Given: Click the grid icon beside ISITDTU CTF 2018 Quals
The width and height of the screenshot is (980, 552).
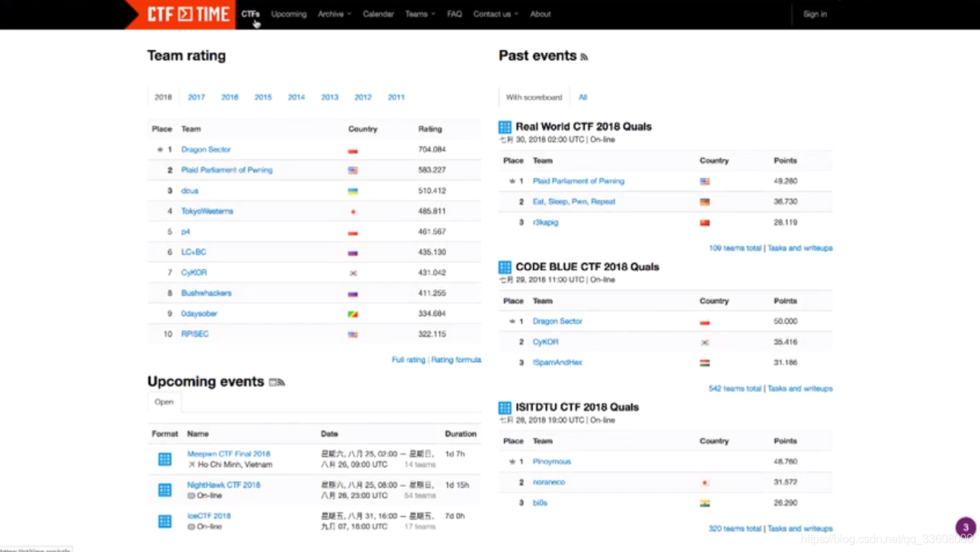Looking at the screenshot, I should [x=505, y=407].
